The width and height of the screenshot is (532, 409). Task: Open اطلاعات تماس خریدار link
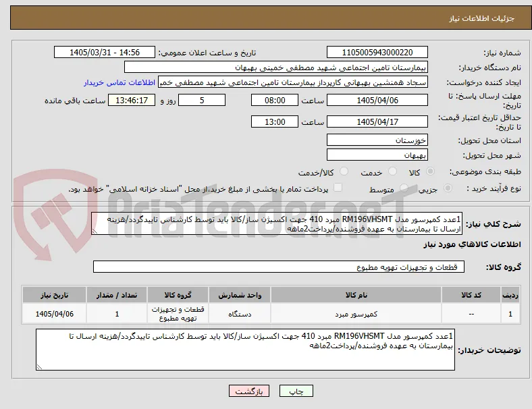tap(119, 82)
